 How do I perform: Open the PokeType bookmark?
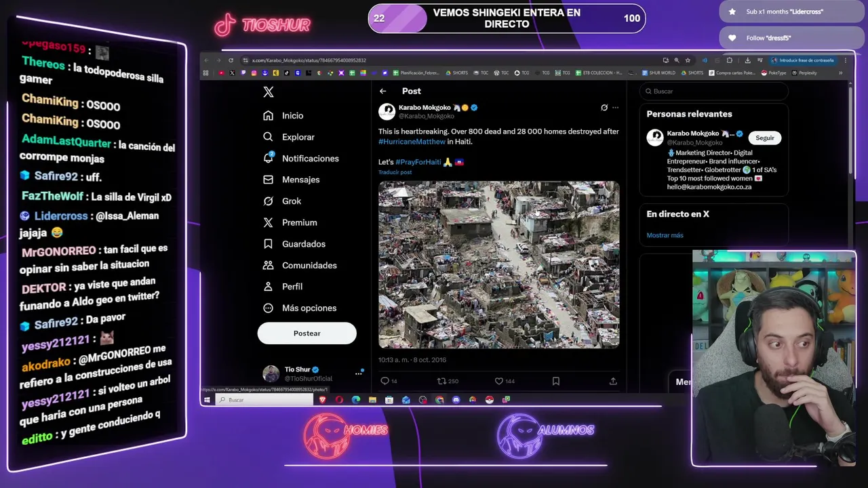coord(773,73)
